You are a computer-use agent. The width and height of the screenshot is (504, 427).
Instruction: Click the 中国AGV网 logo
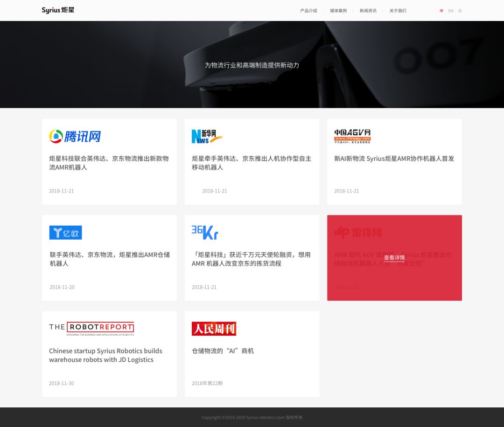point(352,136)
